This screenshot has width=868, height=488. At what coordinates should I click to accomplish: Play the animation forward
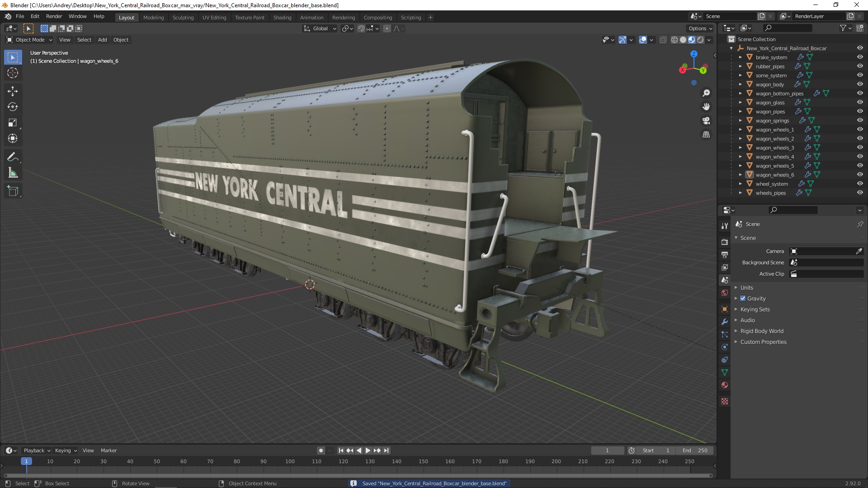click(368, 450)
